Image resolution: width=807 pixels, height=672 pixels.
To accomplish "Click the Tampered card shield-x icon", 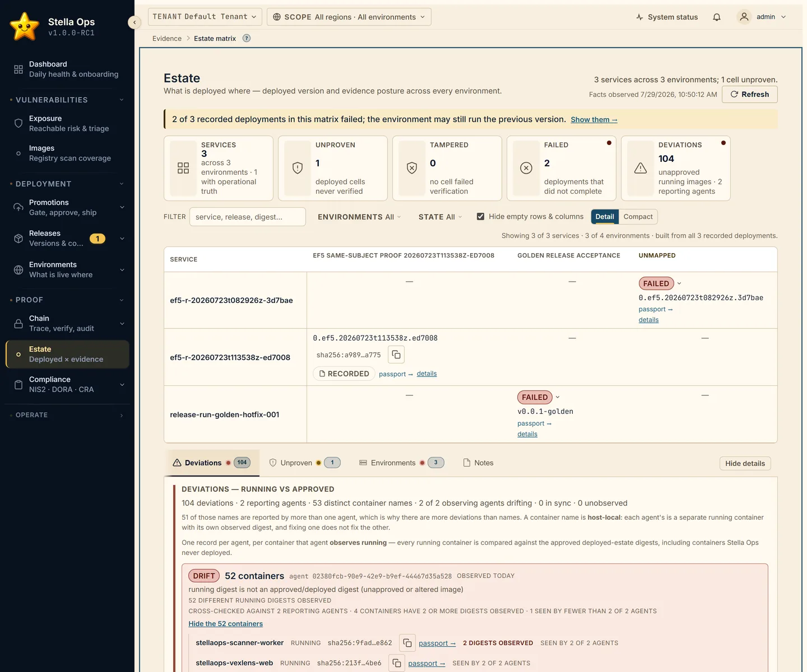I will point(412,168).
